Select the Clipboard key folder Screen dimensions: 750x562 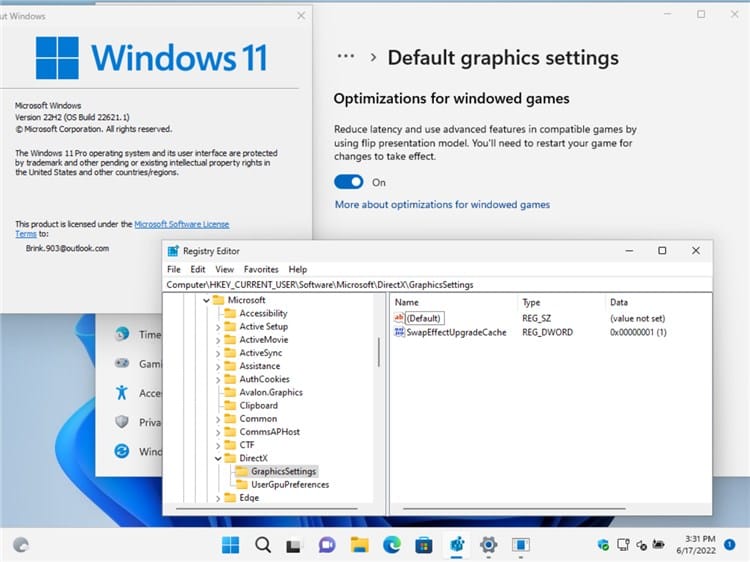point(258,406)
